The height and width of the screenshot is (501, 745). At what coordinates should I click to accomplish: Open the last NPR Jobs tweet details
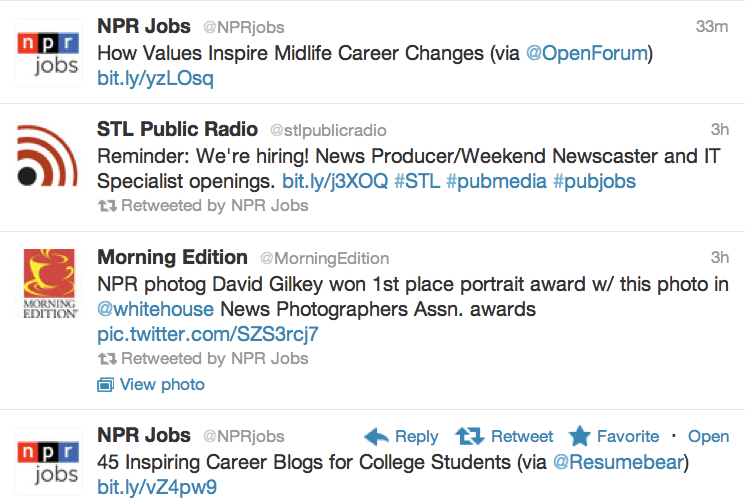(708, 437)
